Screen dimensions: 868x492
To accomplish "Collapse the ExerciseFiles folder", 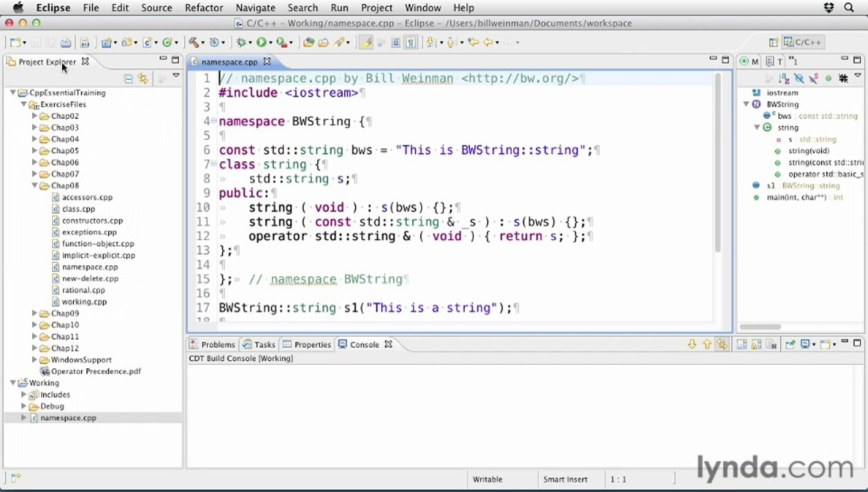I will (x=24, y=105).
